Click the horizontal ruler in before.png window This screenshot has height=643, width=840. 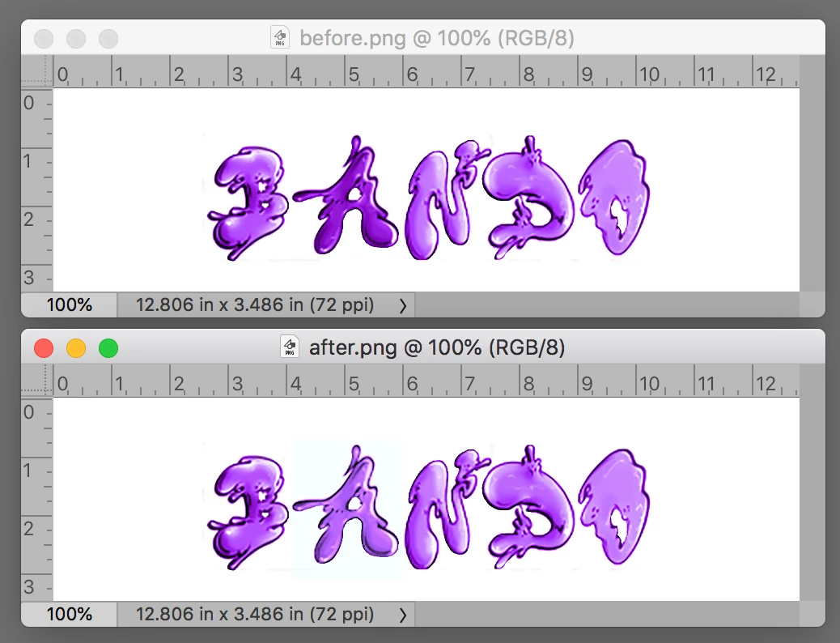tap(426, 72)
